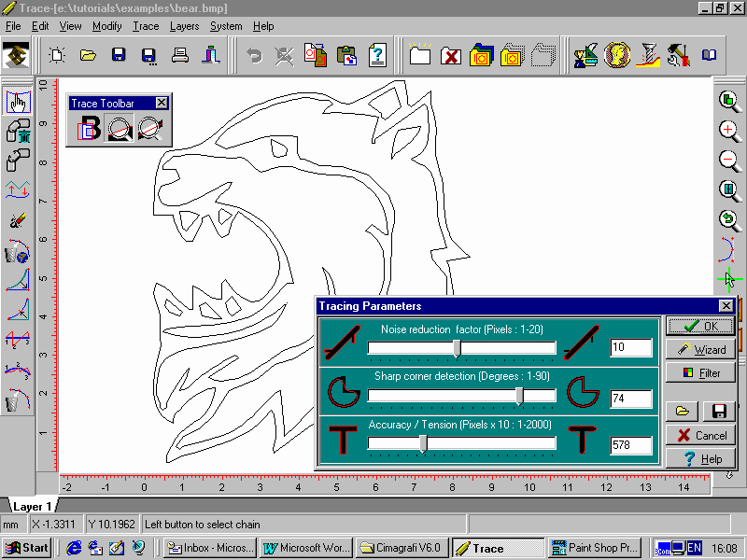Image resolution: width=747 pixels, height=560 pixels.
Task: Cancel the Tracing Parameters dialog
Action: pos(700,435)
